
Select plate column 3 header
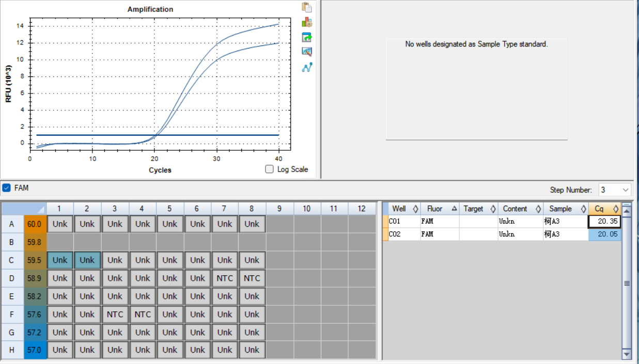pyautogui.click(x=115, y=209)
